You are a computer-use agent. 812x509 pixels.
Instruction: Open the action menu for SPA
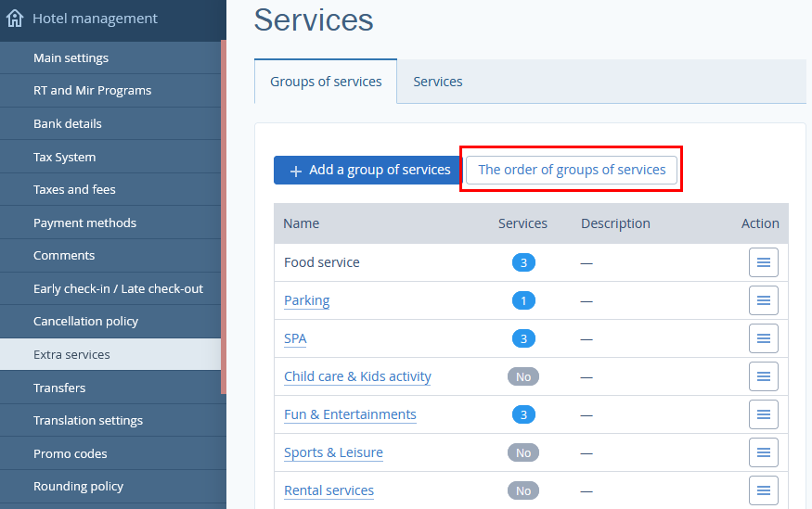tap(764, 338)
